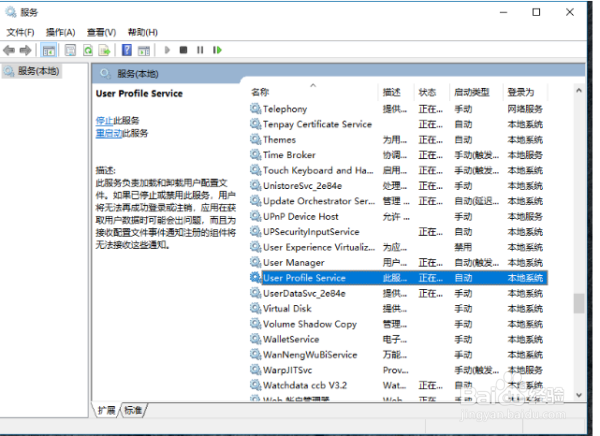Click the gear icon beside UPSecurityInputService
This screenshot has height=436, width=600.
coord(255,232)
